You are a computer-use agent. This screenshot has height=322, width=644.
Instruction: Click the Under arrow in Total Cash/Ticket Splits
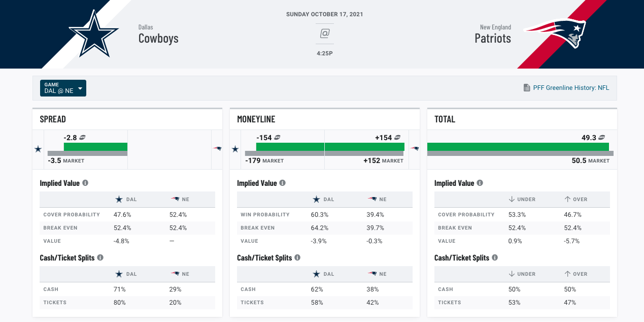tap(512, 274)
